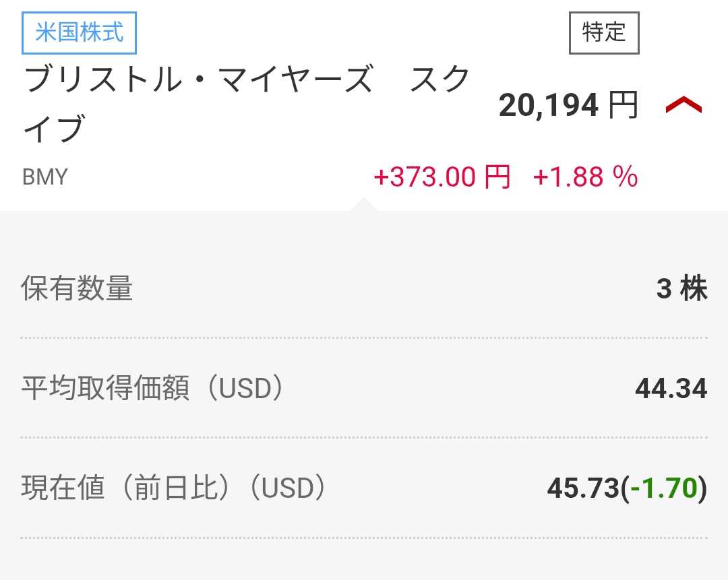Click the dotted divider below 平均取得価額 row
Screen dimensions: 728x580
[364, 437]
